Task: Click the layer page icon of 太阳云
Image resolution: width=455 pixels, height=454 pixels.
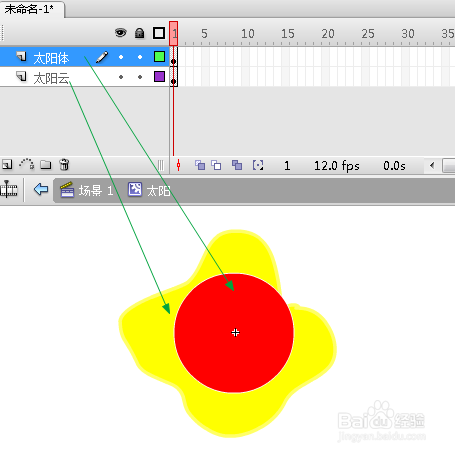Action: point(21,76)
